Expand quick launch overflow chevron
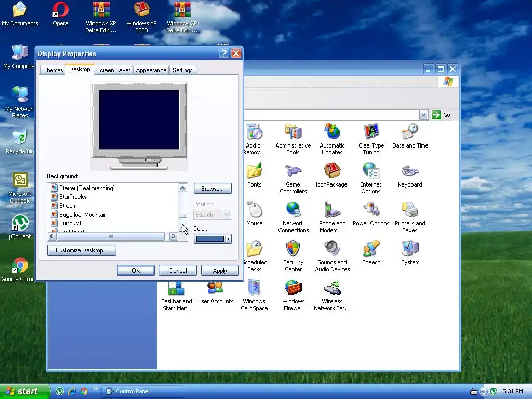The image size is (532, 399). click(x=96, y=389)
